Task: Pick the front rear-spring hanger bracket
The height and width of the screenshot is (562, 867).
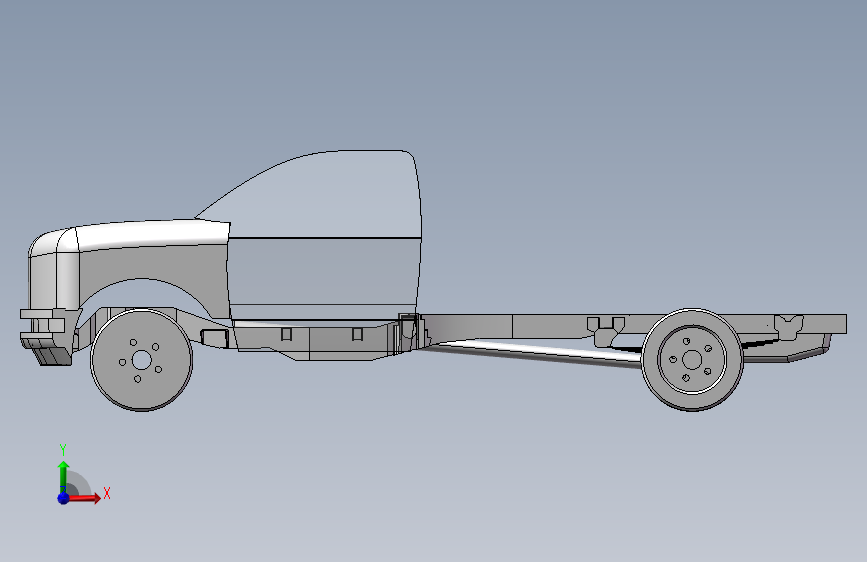Action: (605, 331)
